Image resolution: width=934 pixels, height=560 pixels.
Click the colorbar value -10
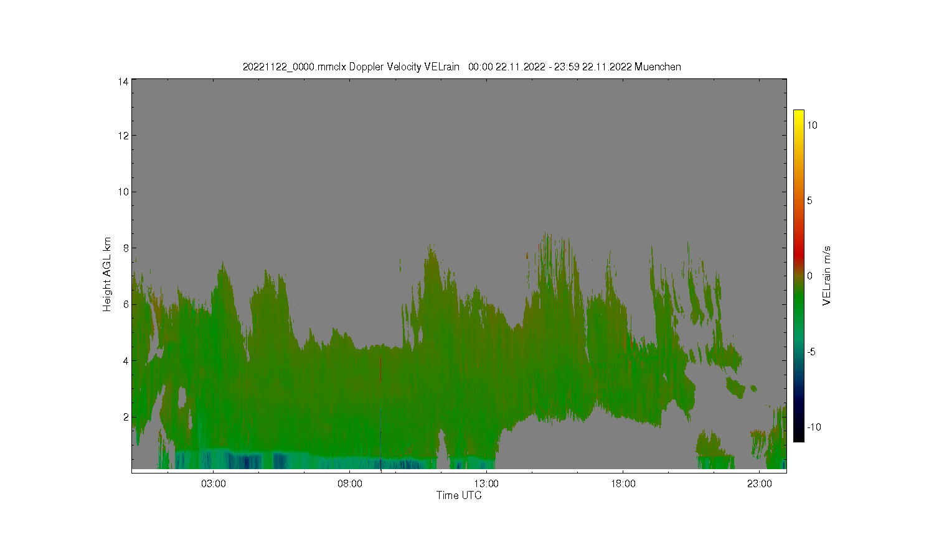pos(814,427)
